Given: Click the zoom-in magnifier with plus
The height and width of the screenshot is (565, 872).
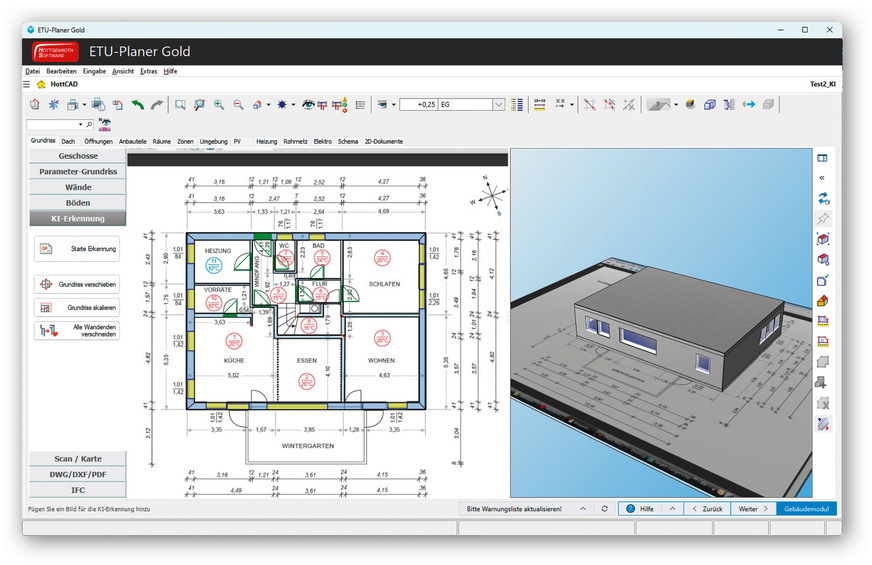Looking at the screenshot, I should coord(219,105).
